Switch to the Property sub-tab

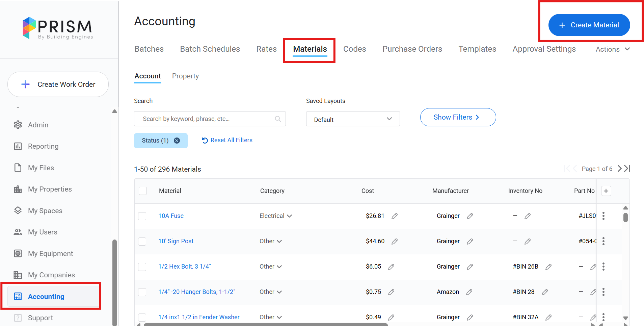pos(185,76)
